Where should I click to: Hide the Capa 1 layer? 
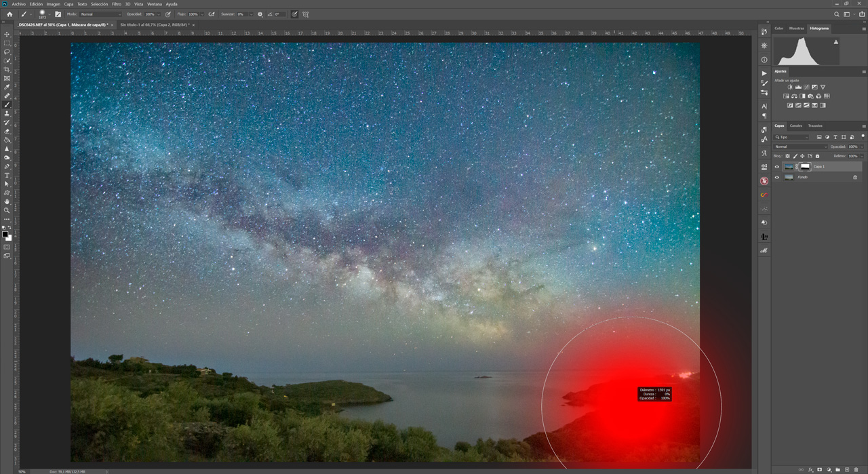(x=776, y=166)
